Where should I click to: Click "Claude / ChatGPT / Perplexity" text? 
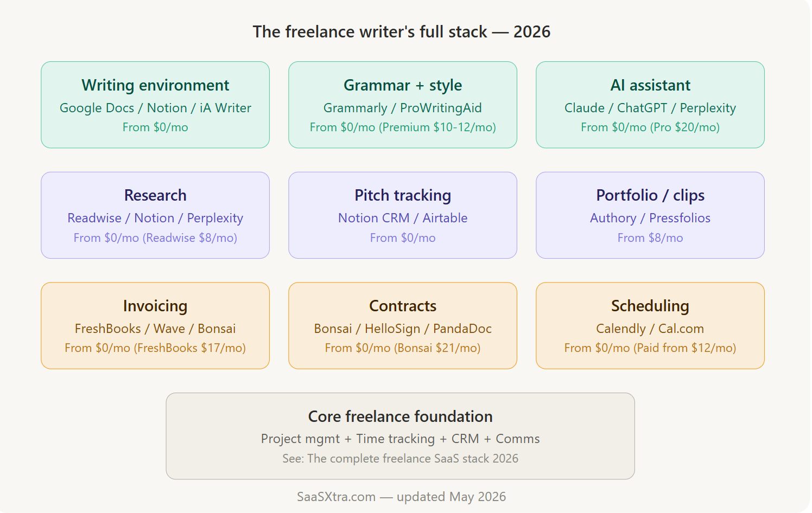650,108
